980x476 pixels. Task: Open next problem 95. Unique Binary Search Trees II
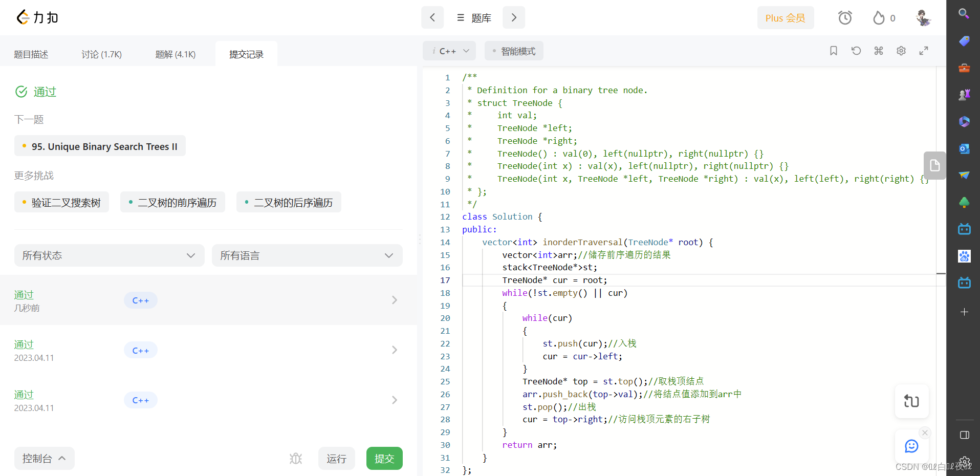(100, 146)
